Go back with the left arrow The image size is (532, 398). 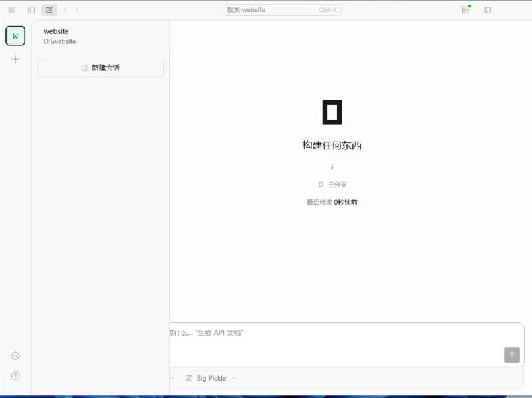coord(65,10)
